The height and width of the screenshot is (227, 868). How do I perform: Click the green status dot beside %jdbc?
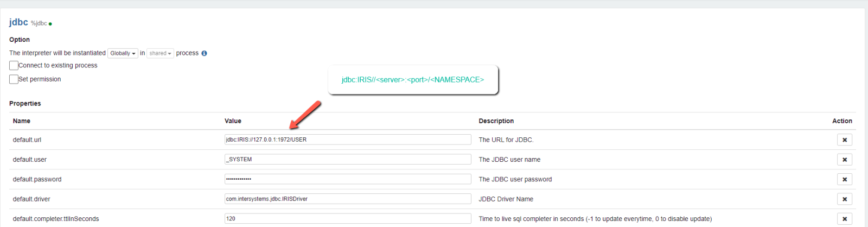[x=50, y=24]
